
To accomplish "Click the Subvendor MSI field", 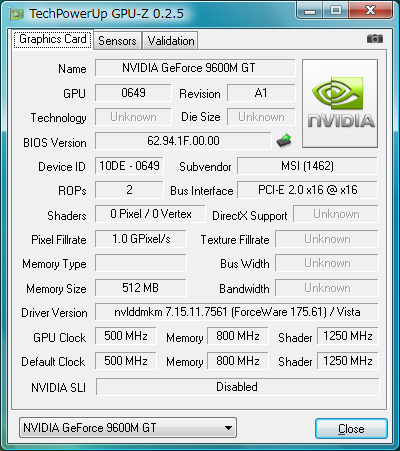I will tap(307, 166).
